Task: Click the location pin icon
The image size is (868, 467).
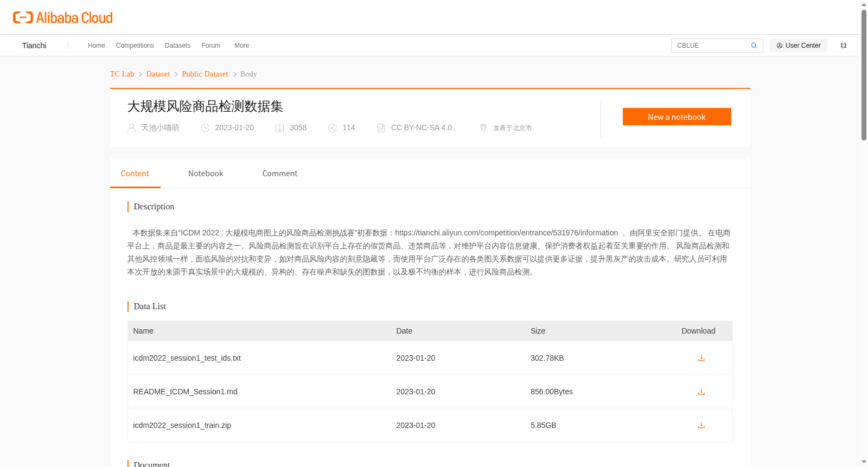Action: click(483, 127)
